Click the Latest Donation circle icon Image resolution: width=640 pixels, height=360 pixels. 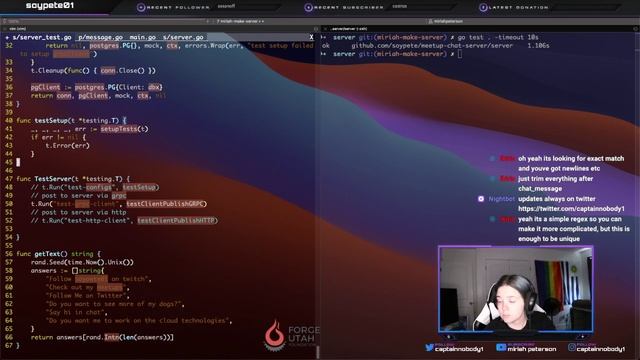point(483,7)
